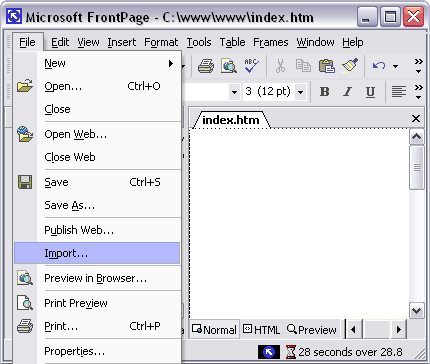430x364 pixels.
Task: Choose Publish Web... menu entry
Action: [97, 230]
